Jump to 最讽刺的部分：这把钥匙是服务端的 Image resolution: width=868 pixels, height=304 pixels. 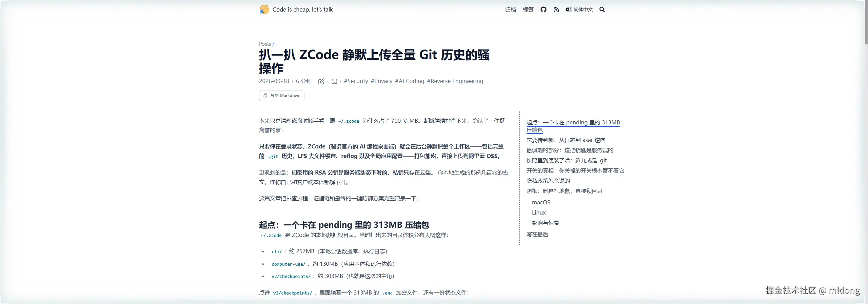click(570, 150)
